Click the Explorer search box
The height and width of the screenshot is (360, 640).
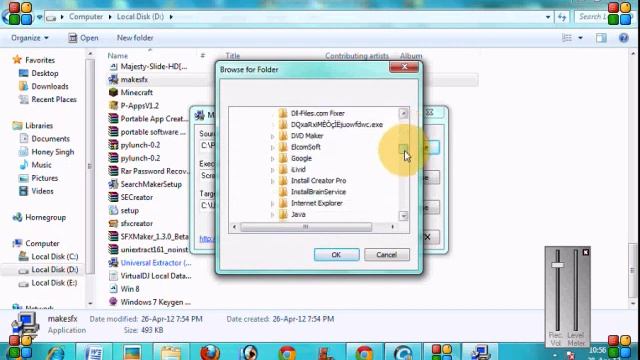click(591, 17)
